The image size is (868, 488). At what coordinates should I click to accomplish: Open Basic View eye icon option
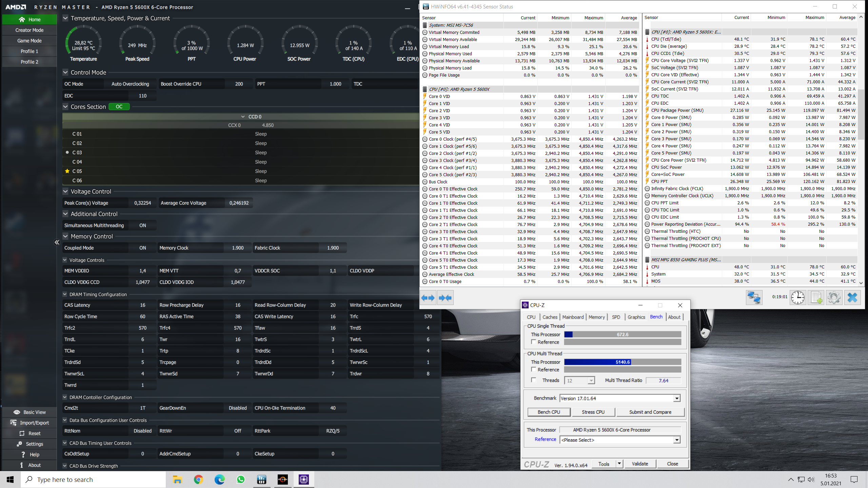[x=17, y=412]
